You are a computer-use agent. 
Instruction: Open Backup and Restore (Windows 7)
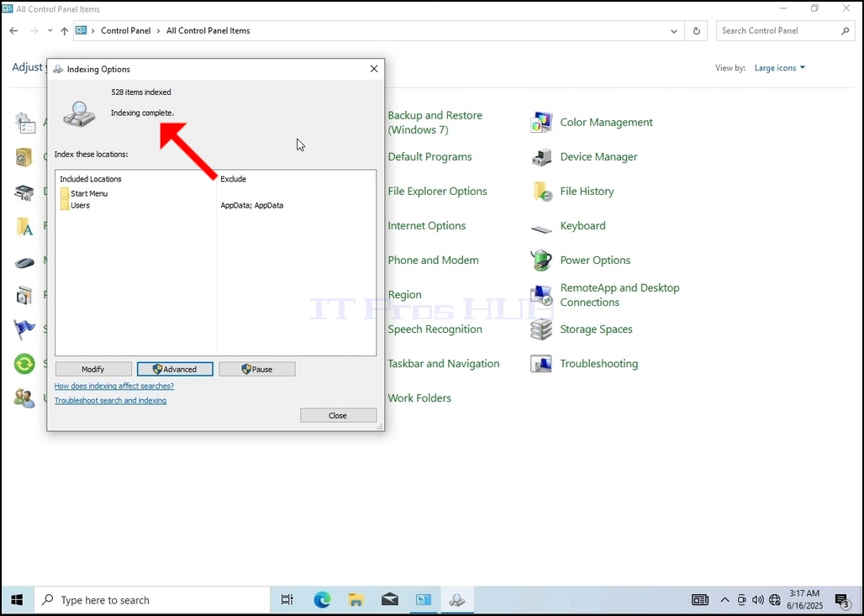[x=435, y=123]
